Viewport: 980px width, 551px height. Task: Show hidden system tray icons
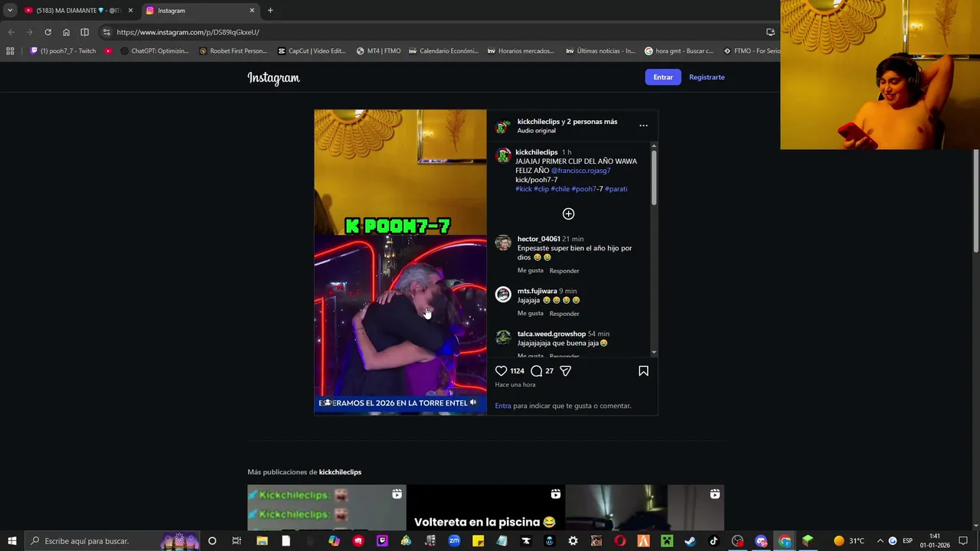pyautogui.click(x=880, y=541)
